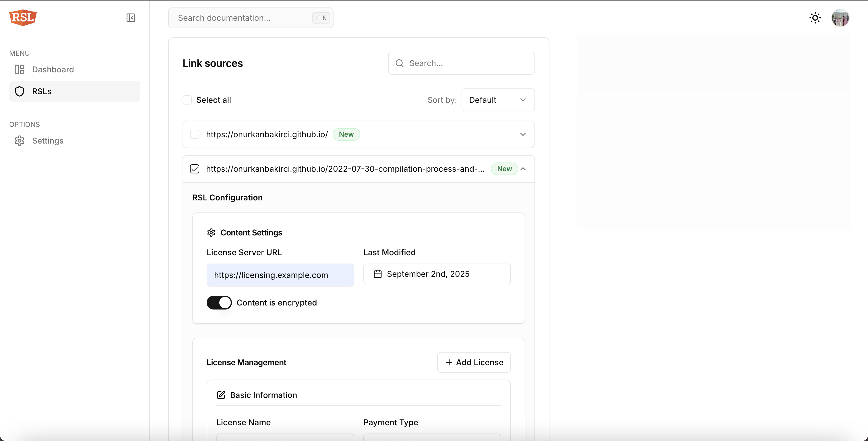The image size is (868, 441).
Task: Click the License Server URL label
Action: pyautogui.click(x=244, y=253)
